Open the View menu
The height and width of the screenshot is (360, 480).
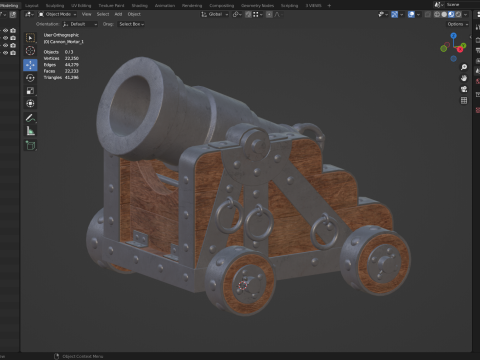coord(86,14)
